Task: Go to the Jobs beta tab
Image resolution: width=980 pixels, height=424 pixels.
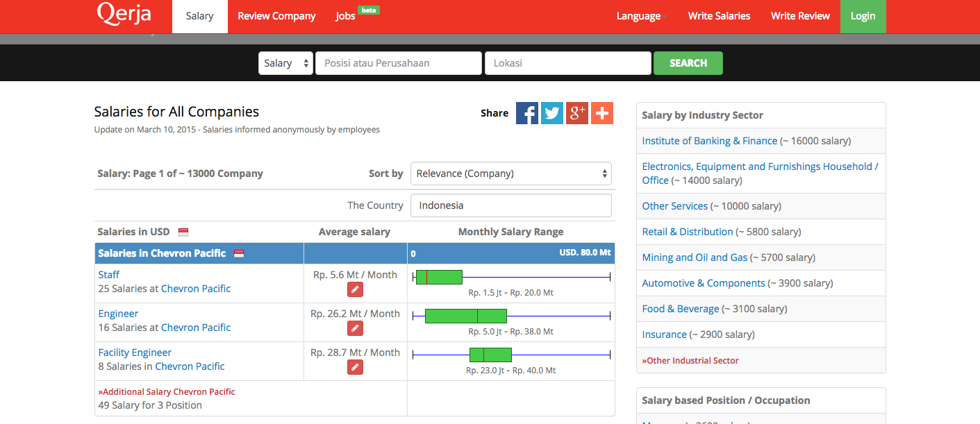Action: pyautogui.click(x=357, y=15)
